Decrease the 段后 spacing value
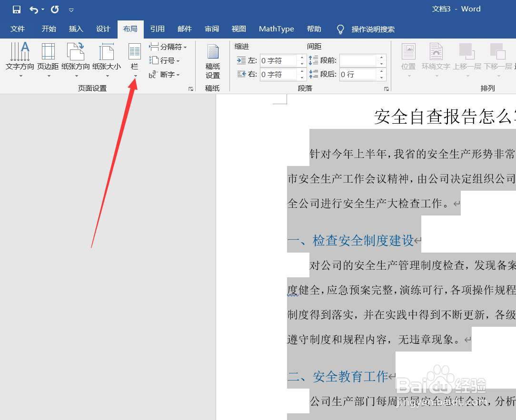 click(381, 78)
